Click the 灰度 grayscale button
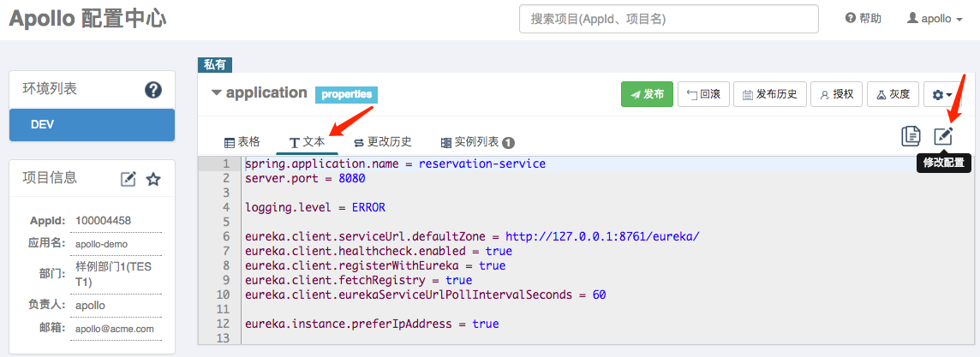Image resolution: width=980 pixels, height=357 pixels. pos(893,94)
